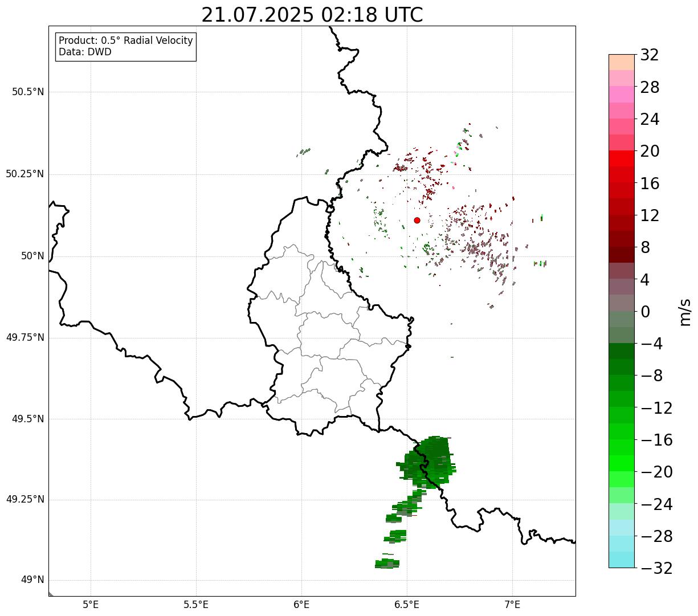Viewport: 698px width, 616px height.
Task: Select the peach swatch at top of colorbar
Action: pyautogui.click(x=622, y=62)
